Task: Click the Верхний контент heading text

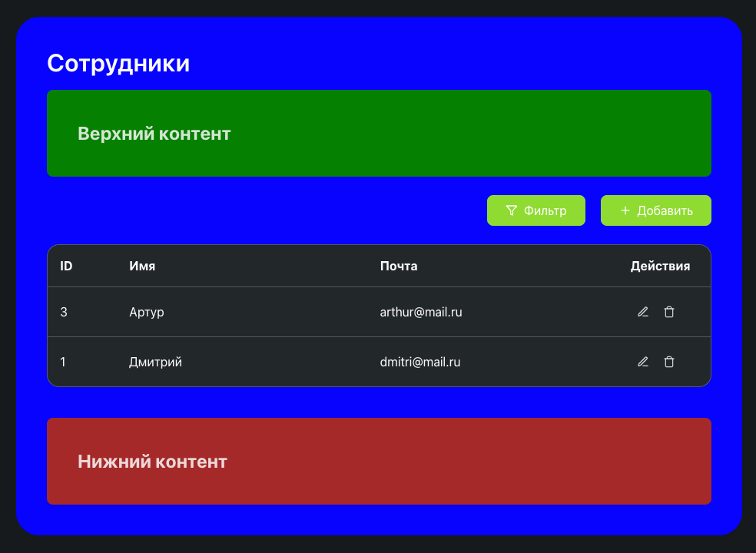Action: [x=154, y=134]
